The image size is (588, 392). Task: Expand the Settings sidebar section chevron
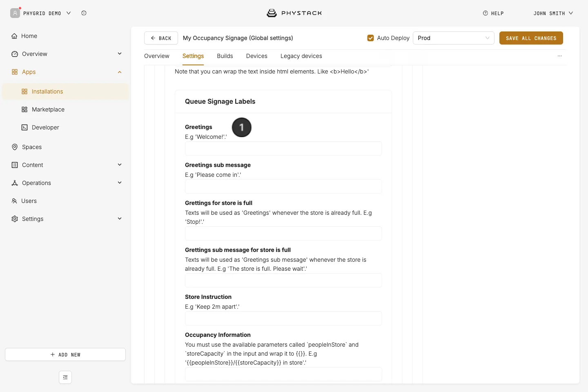pyautogui.click(x=120, y=218)
